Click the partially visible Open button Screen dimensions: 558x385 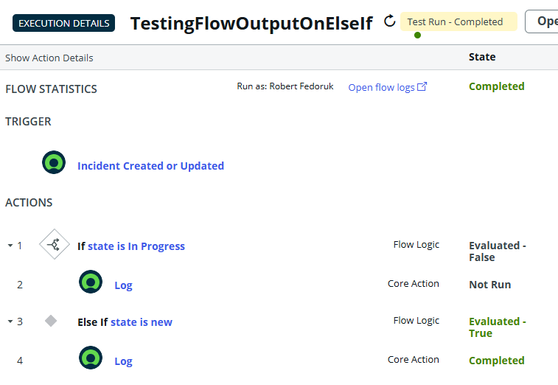tap(542, 21)
